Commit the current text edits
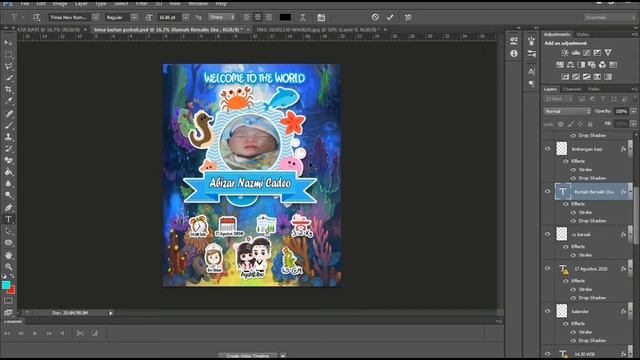This screenshot has width=640, height=360. 390,17
